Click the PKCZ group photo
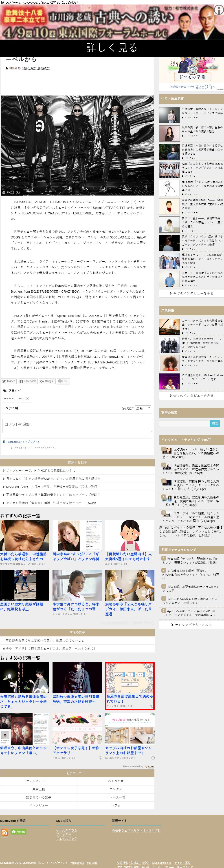The image size is (224, 868). pyautogui.click(x=77, y=145)
